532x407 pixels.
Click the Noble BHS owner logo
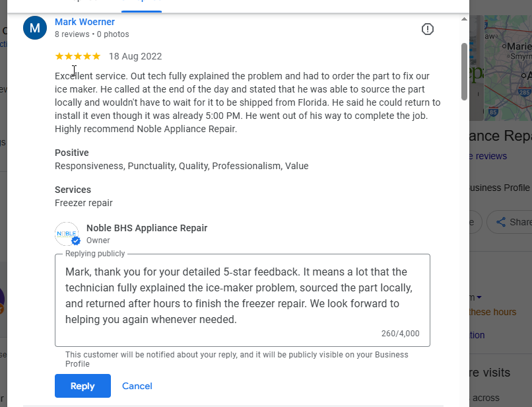67,234
